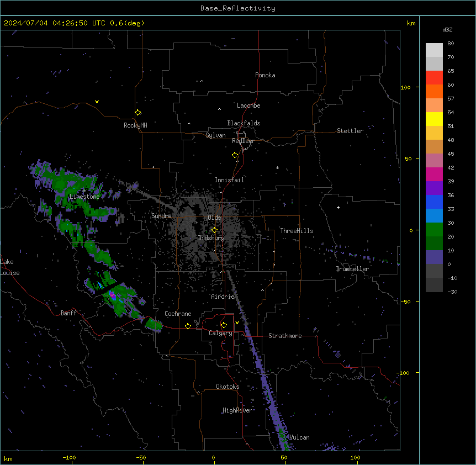Image resolution: width=476 pixels, height=465 pixels.
Task: Click the Banff label
Action: pyautogui.click(x=68, y=313)
